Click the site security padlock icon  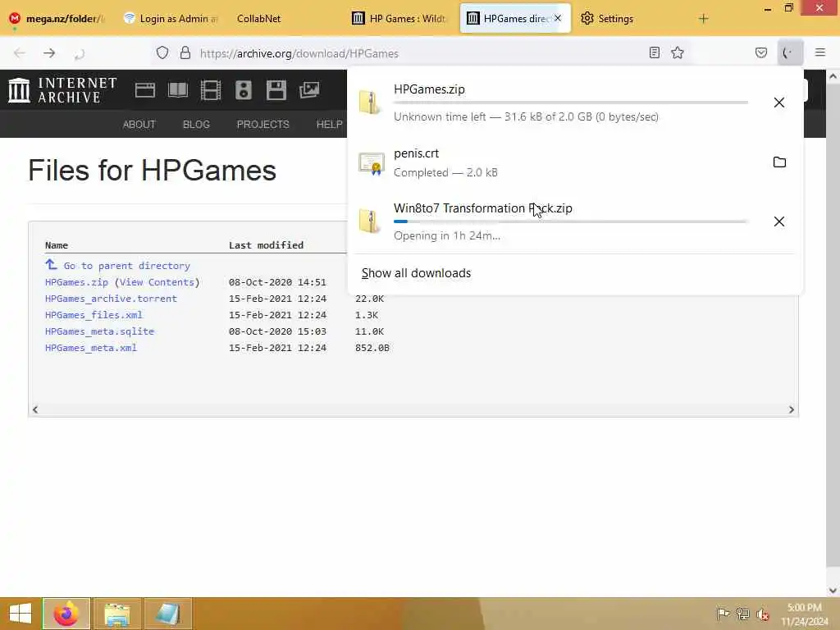pyautogui.click(x=185, y=52)
